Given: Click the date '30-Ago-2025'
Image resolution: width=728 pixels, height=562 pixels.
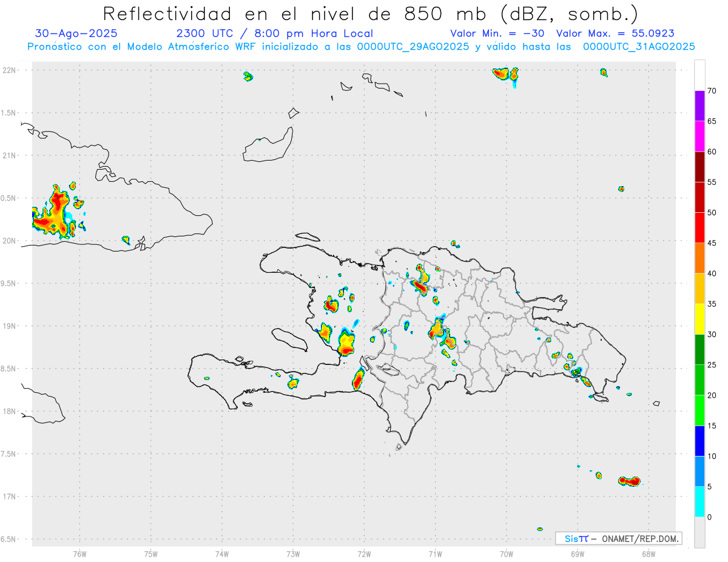Looking at the screenshot, I should 76,33.
